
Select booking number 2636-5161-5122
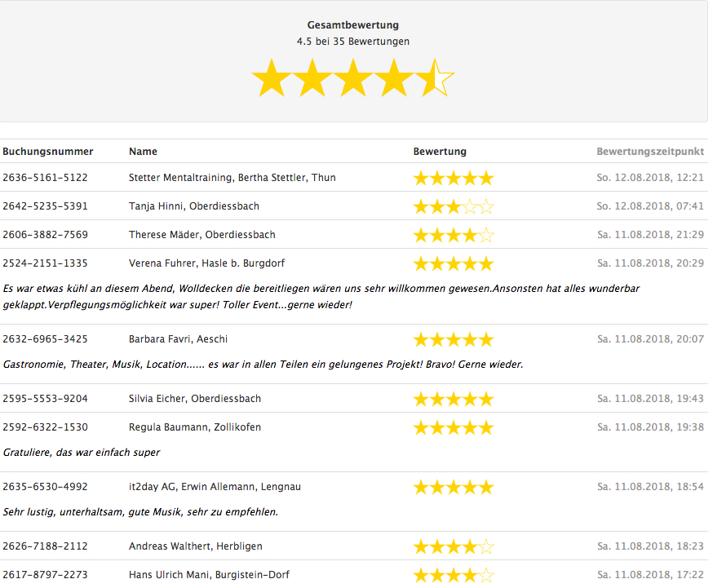tap(45, 178)
